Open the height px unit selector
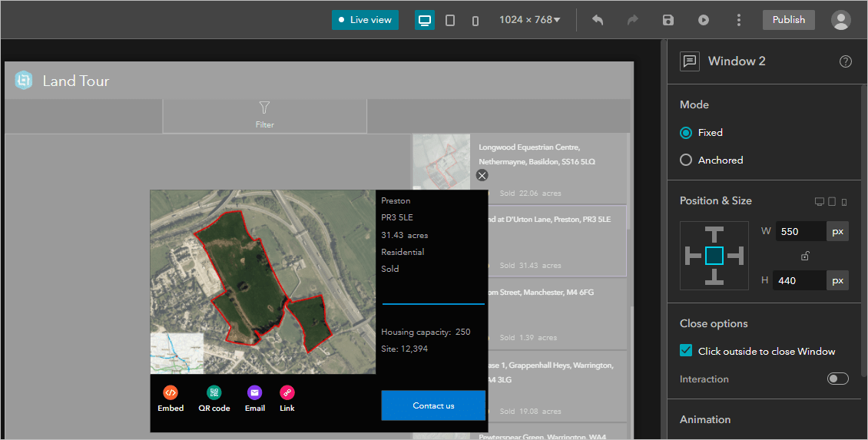Image resolution: width=868 pixels, height=440 pixels. pyautogui.click(x=837, y=280)
